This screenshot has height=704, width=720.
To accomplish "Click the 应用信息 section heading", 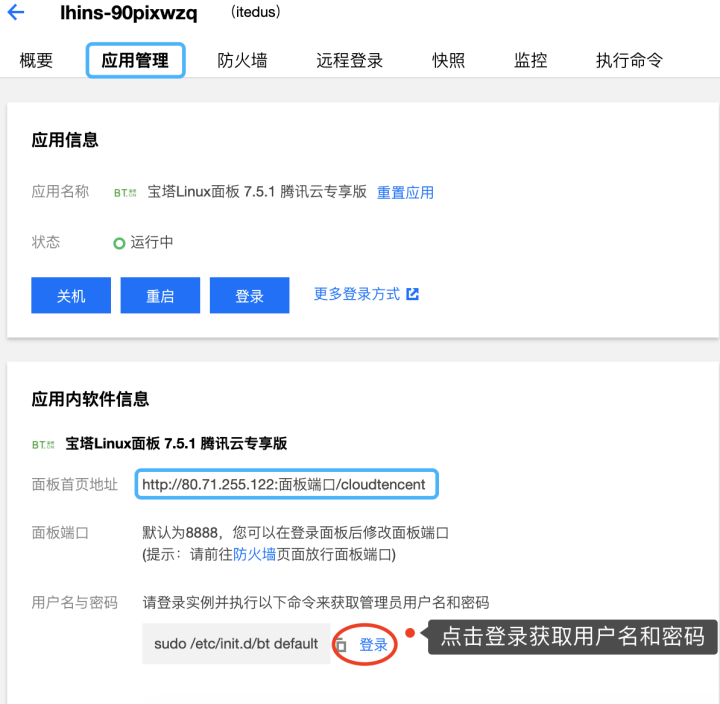I will click(x=65, y=140).
